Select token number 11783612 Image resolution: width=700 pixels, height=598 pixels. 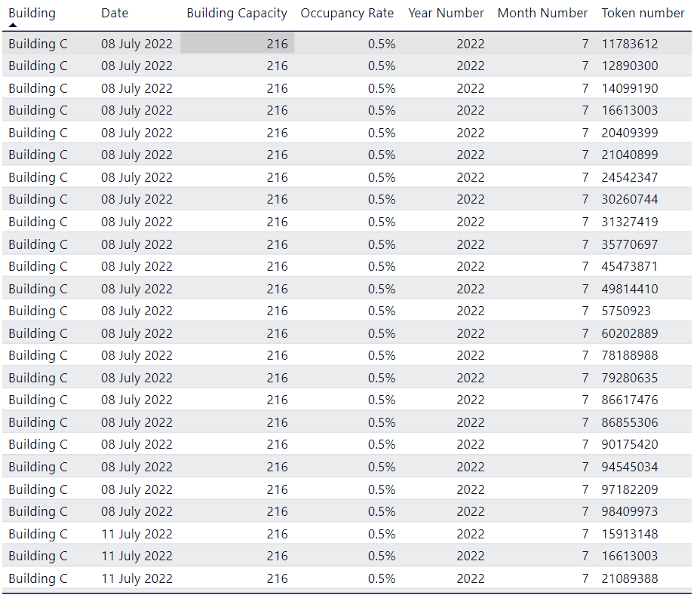point(629,44)
